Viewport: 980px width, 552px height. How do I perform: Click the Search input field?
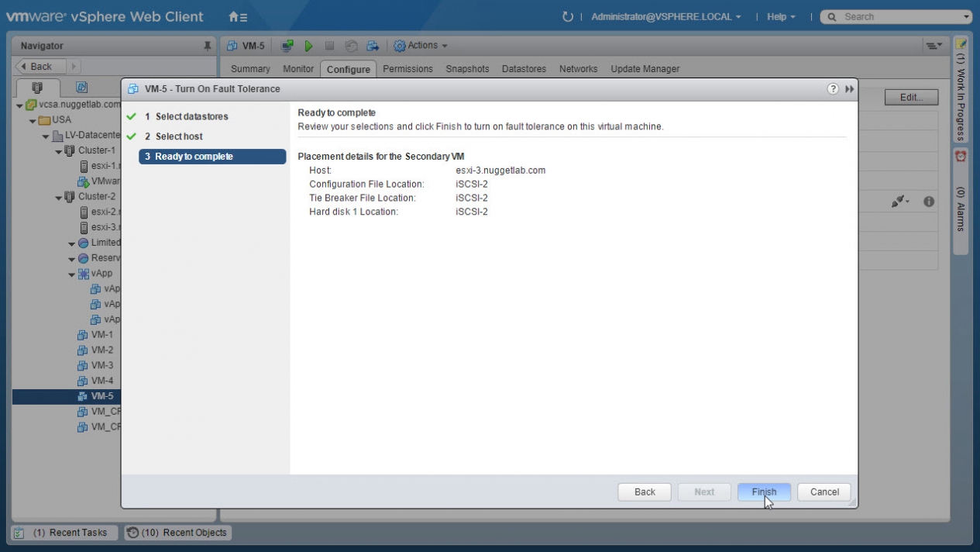(x=899, y=16)
